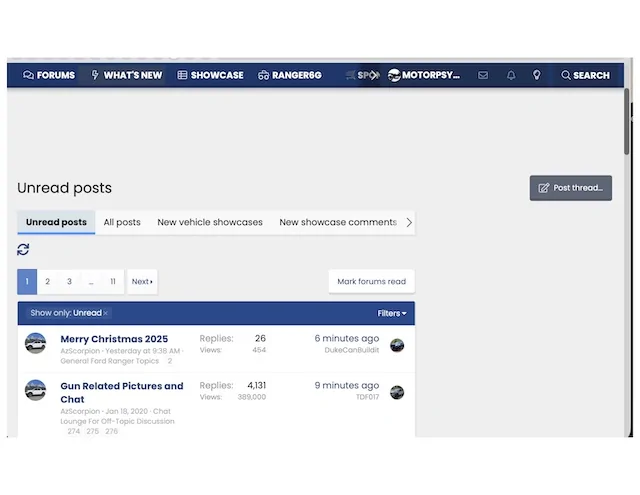640x495 pixels.
Task: Click DukeCanBuildit avatar thumbnail
Action: (x=397, y=345)
